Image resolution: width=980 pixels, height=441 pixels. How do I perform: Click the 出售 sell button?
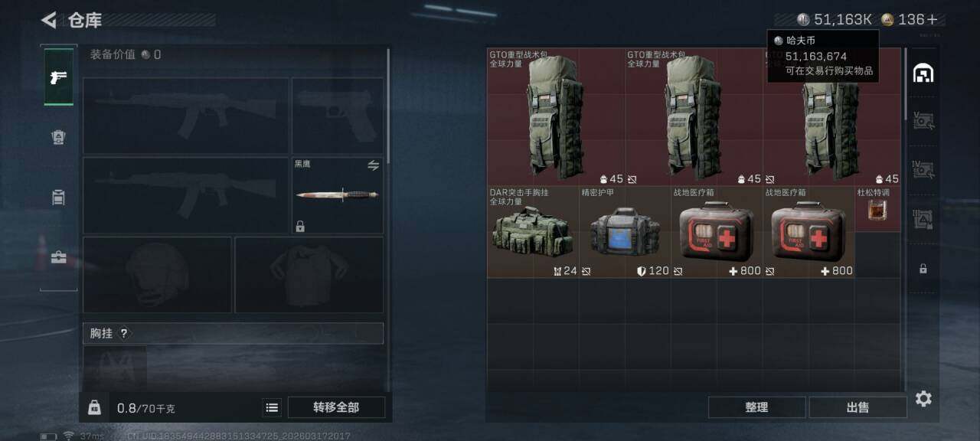(857, 407)
